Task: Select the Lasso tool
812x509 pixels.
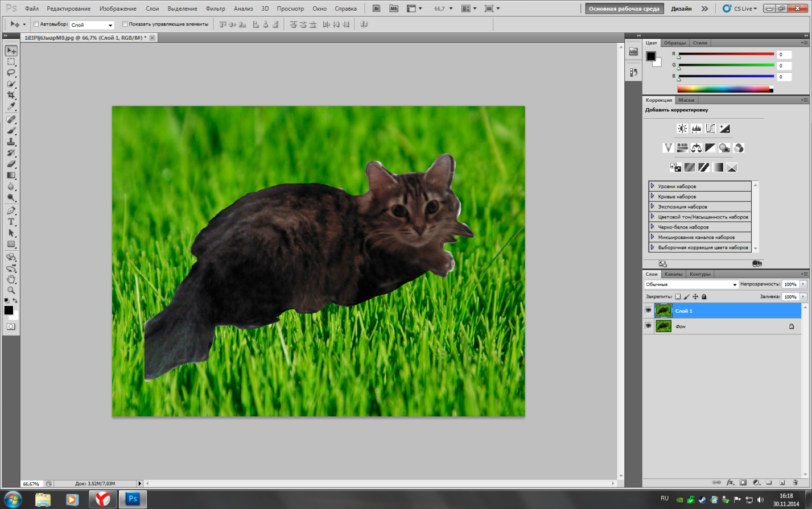Action: point(11,73)
